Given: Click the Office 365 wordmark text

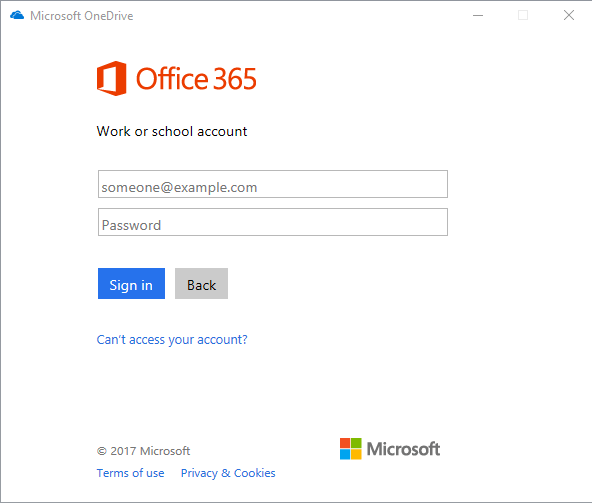Looking at the screenshot, I should (196, 79).
